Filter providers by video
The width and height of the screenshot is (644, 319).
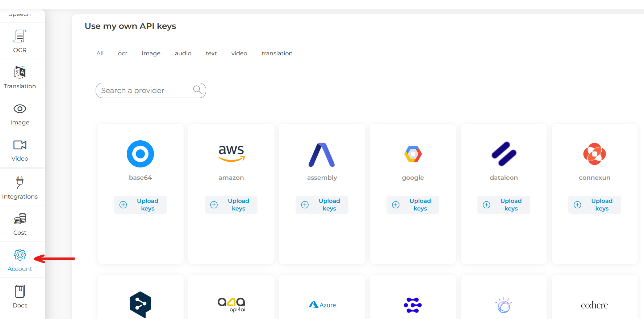239,53
